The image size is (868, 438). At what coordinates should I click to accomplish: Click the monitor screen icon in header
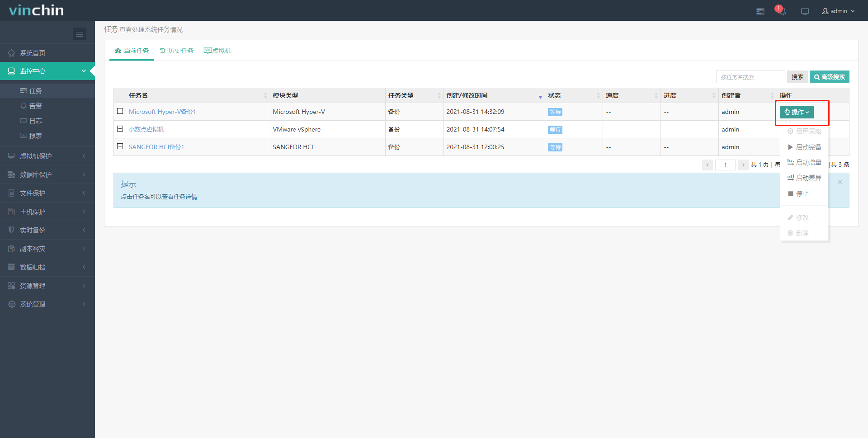[805, 11]
